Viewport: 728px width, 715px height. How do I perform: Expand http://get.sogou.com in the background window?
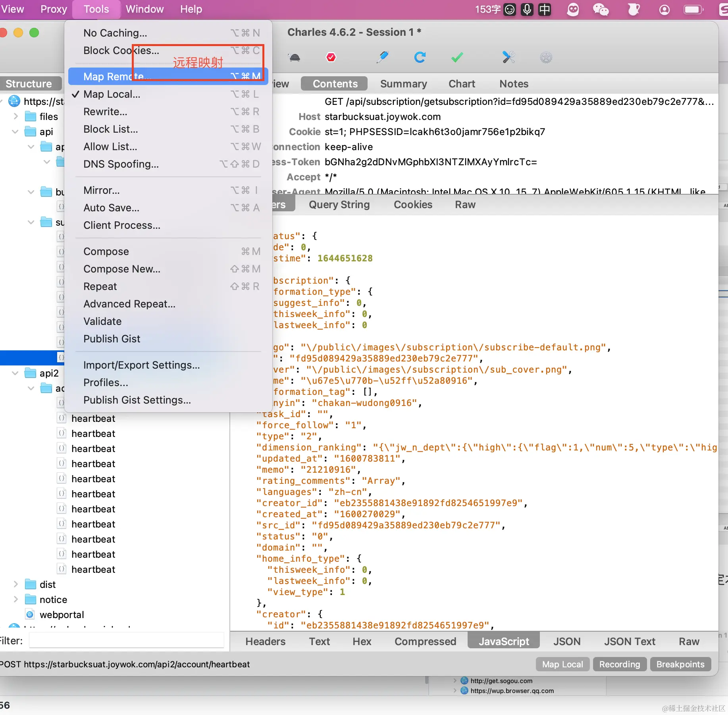click(x=455, y=680)
